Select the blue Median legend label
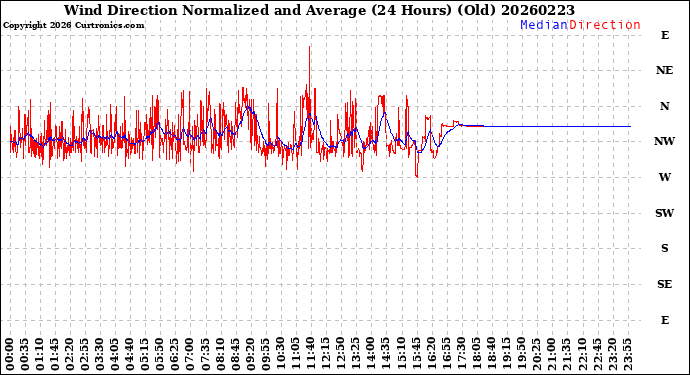The width and height of the screenshot is (690, 375). 544,25
